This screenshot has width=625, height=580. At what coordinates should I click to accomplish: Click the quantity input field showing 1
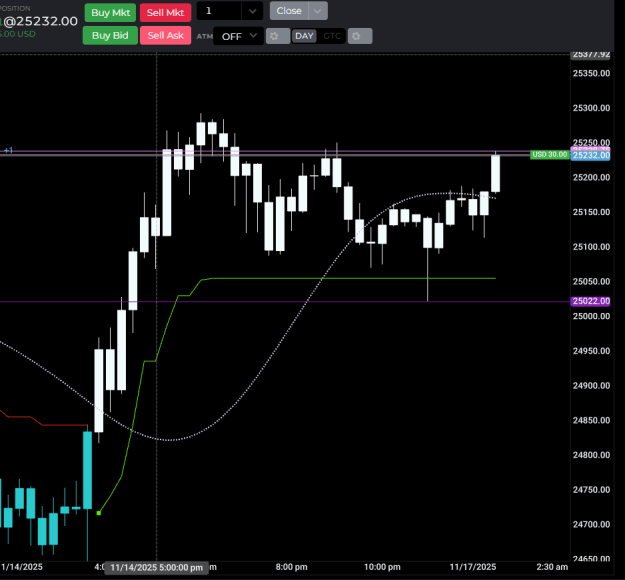(x=219, y=11)
